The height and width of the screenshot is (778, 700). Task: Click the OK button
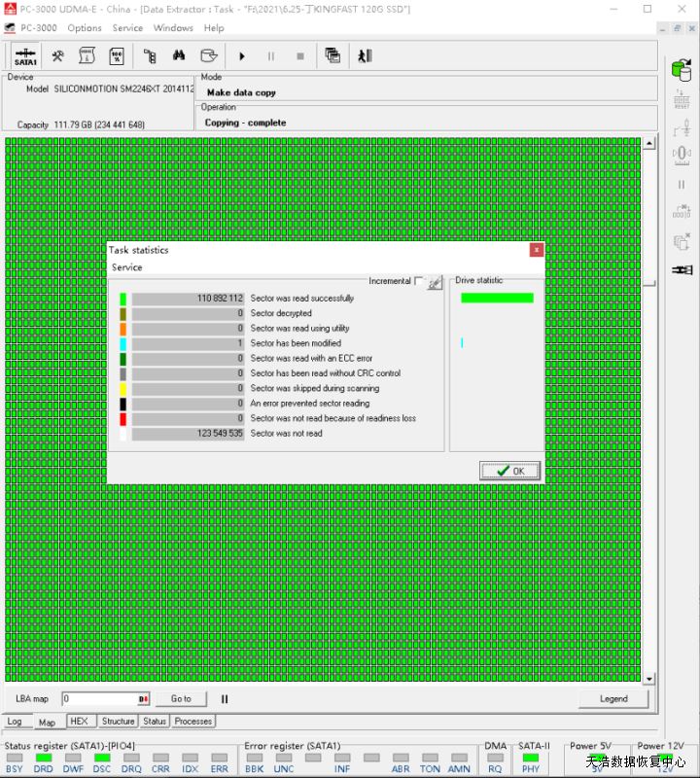tap(509, 471)
